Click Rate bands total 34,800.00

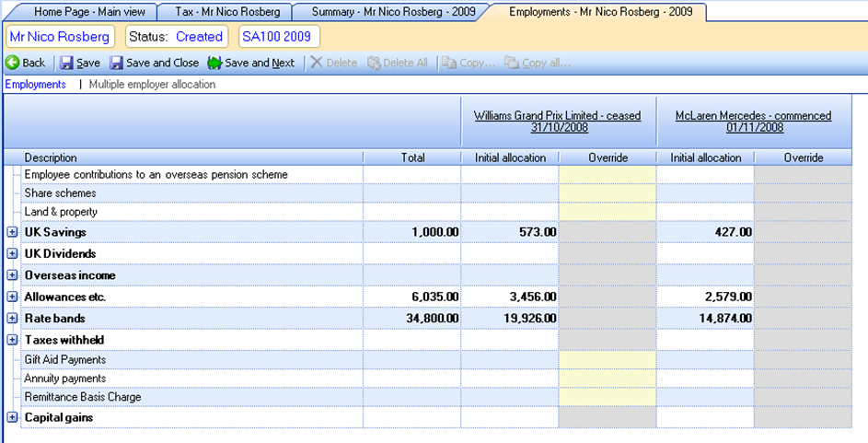click(x=433, y=319)
